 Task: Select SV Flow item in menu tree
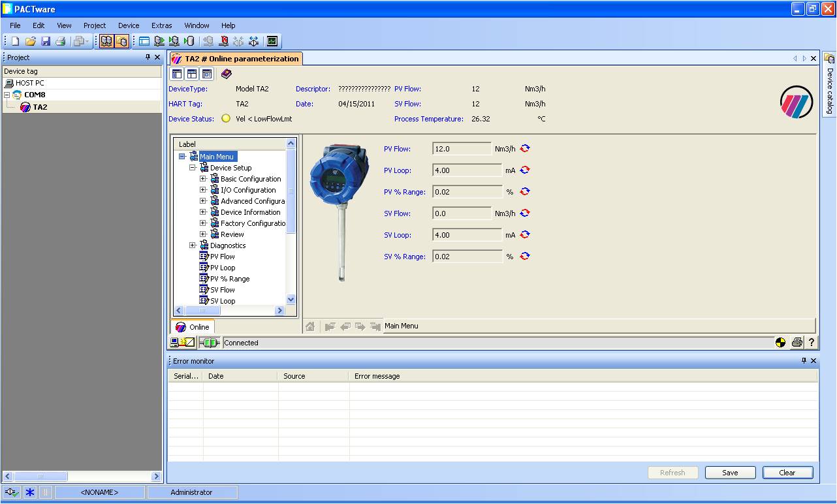pyautogui.click(x=223, y=290)
